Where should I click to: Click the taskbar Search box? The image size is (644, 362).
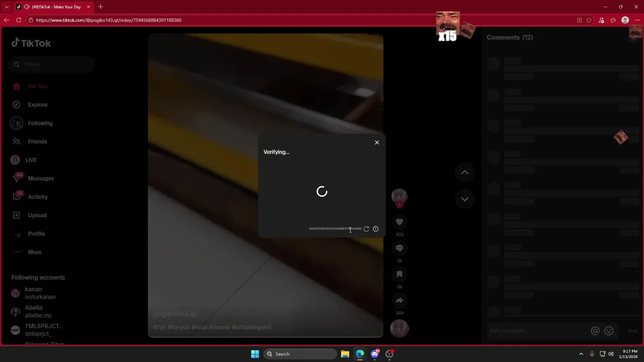(x=300, y=354)
